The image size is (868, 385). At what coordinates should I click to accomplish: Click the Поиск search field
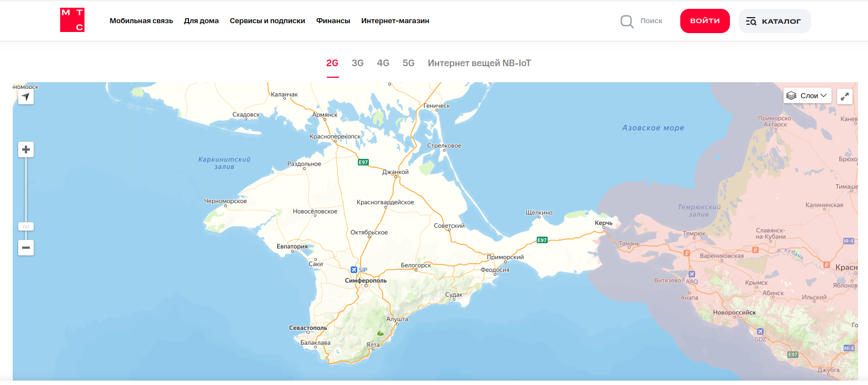point(652,21)
